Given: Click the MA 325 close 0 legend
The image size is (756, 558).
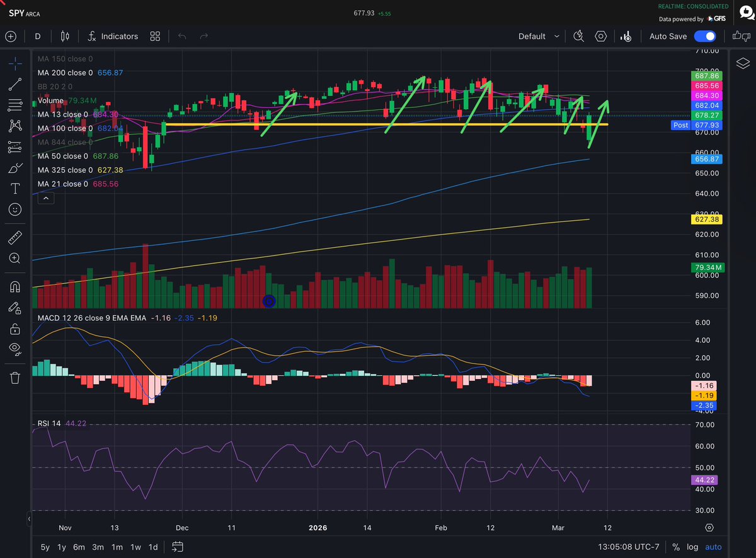Looking at the screenshot, I should coord(65,170).
